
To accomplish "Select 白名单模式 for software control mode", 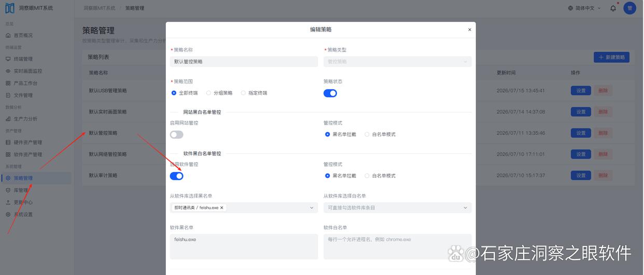I will tap(380, 176).
